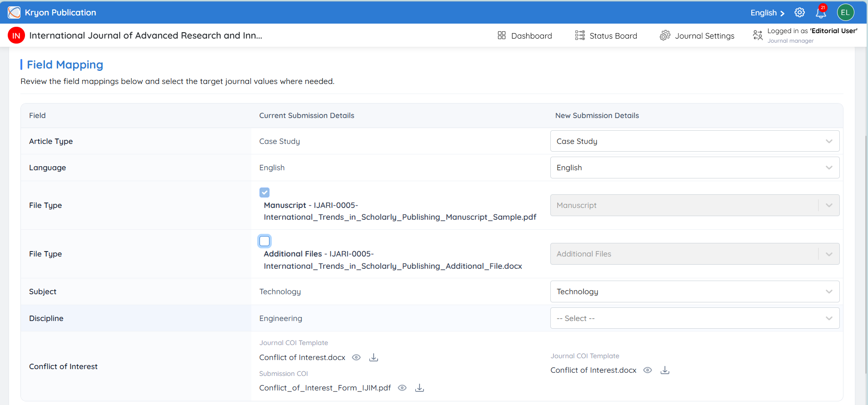
Task: Check the Additional Files checkbox
Action: pos(264,241)
